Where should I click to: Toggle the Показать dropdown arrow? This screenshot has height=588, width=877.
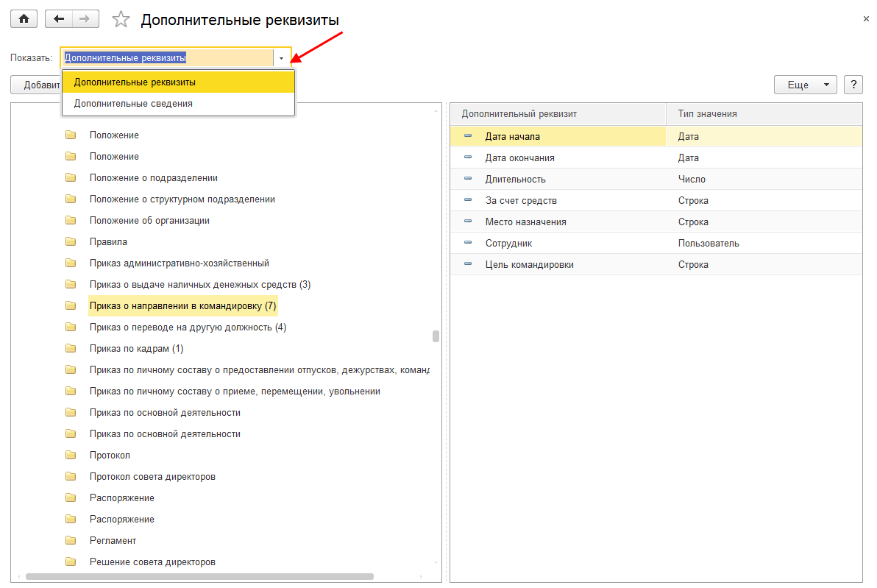(x=281, y=57)
